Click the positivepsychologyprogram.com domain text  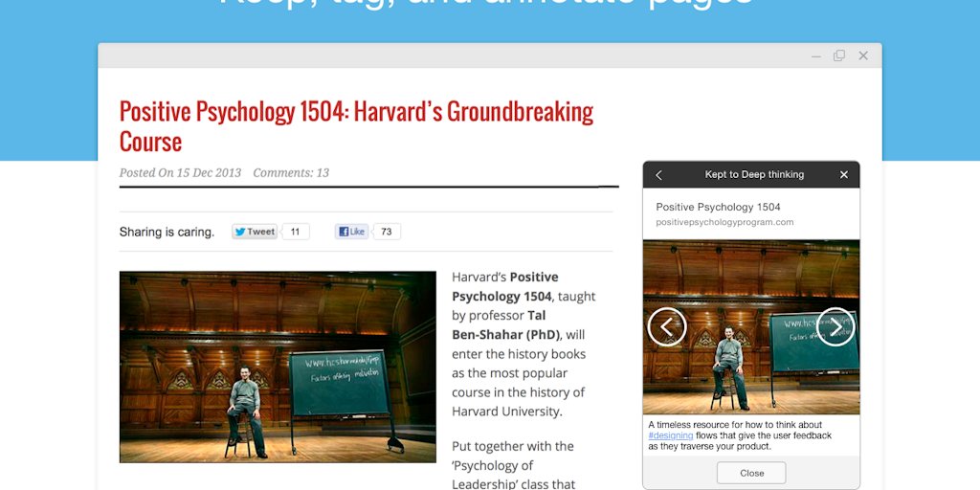click(725, 222)
